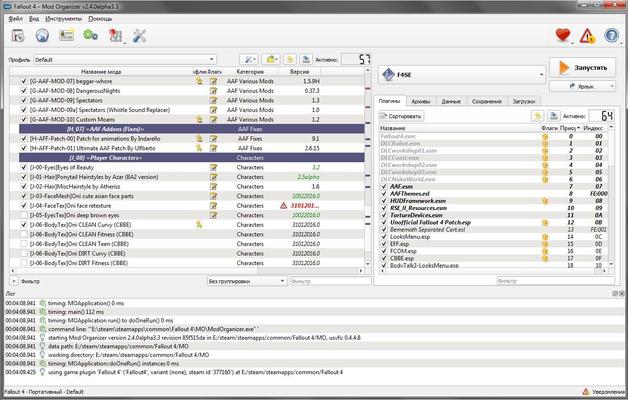
Task: Open Nexus website via the globe icon
Action: coord(42,36)
